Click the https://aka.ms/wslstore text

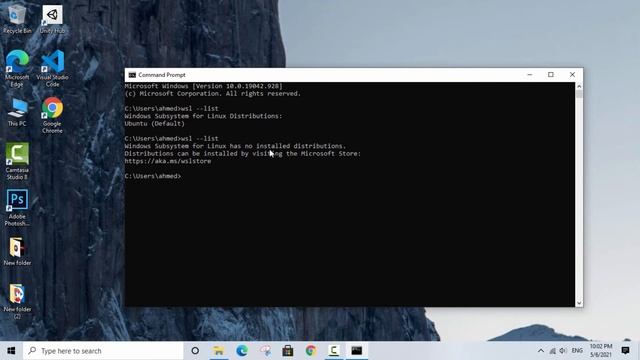[x=168, y=161]
